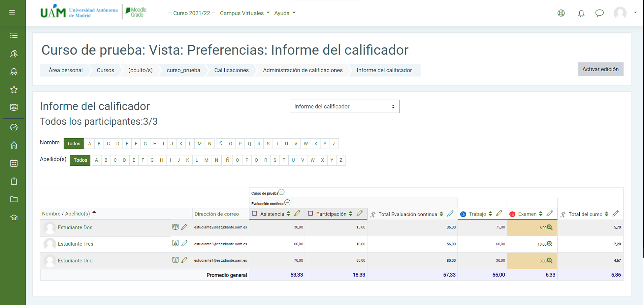
Task: Click the pencil icon for Estudiante Dos
Action: [x=184, y=227]
